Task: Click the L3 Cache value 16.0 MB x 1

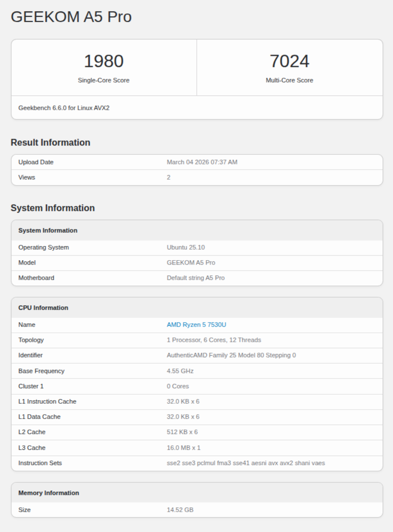Action: pyautogui.click(x=183, y=448)
